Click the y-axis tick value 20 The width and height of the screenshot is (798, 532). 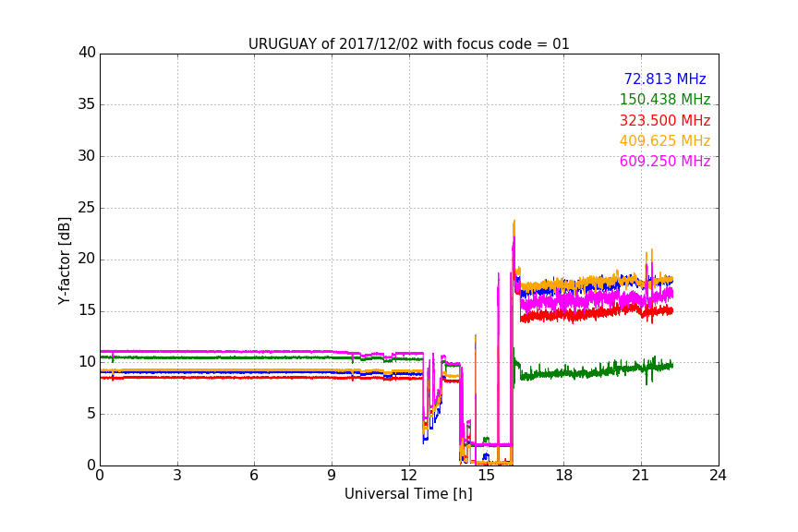[x=87, y=259]
